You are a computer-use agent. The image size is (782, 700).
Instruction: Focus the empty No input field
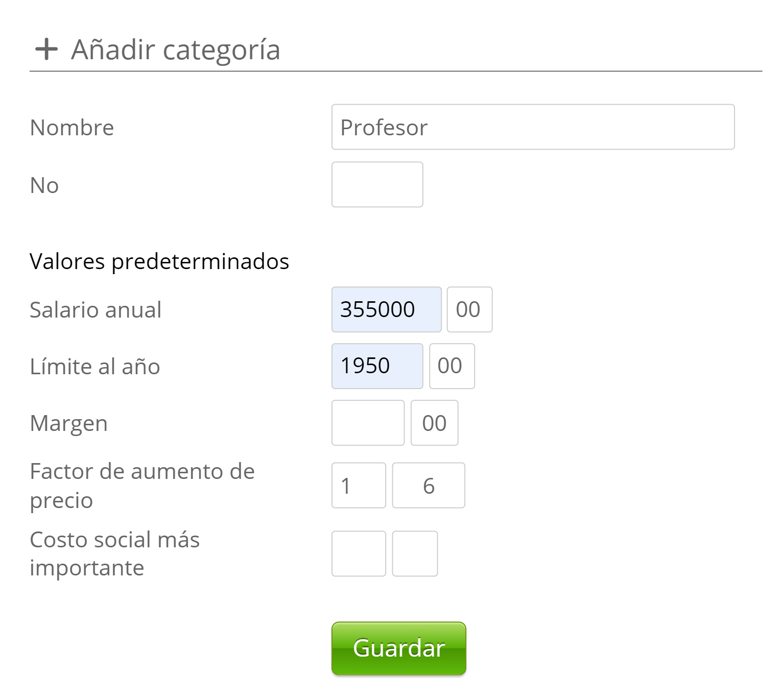pos(377,185)
